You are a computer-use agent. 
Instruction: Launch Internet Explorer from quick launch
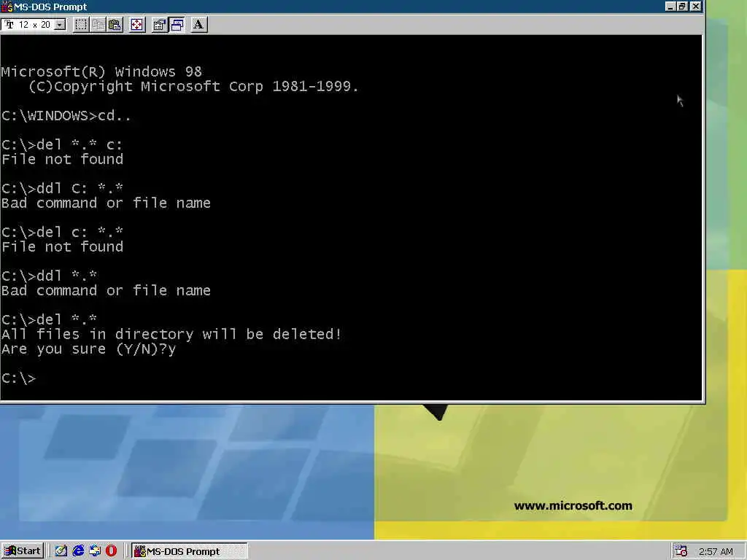click(78, 551)
